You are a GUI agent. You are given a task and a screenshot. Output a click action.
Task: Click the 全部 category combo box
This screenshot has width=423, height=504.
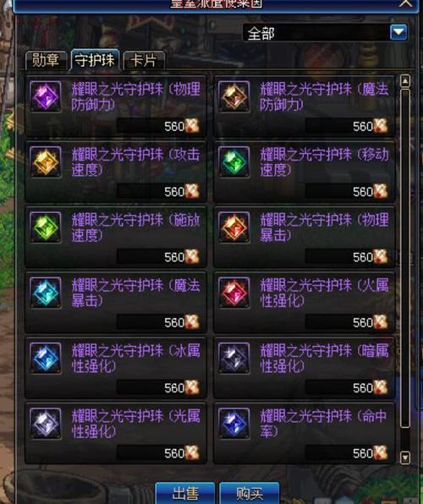(x=325, y=32)
